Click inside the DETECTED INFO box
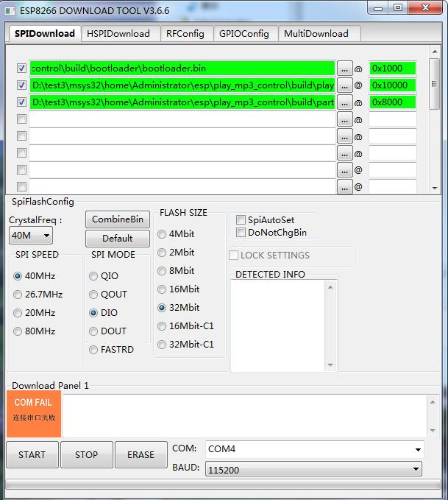This screenshot has width=448, height=500. 277,326
